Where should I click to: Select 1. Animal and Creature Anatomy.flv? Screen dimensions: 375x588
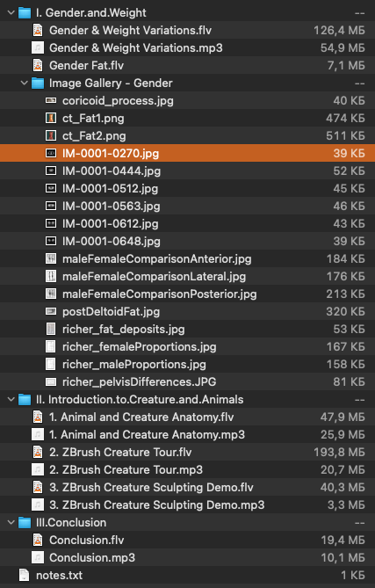tap(187, 417)
